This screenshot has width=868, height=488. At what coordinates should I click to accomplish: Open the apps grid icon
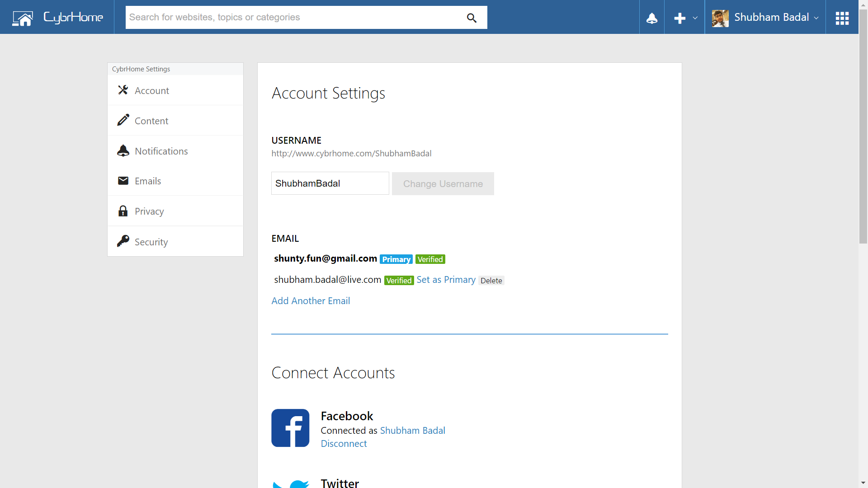pyautogui.click(x=842, y=18)
